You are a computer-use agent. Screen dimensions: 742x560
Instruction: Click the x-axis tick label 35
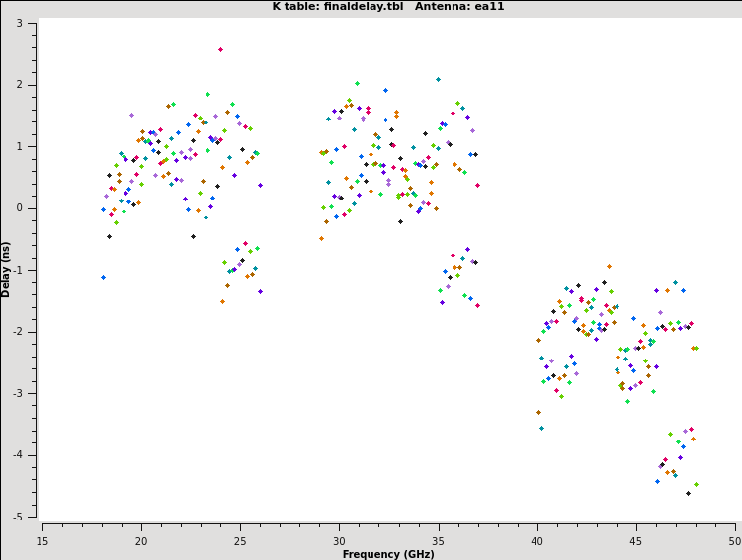coord(438,541)
